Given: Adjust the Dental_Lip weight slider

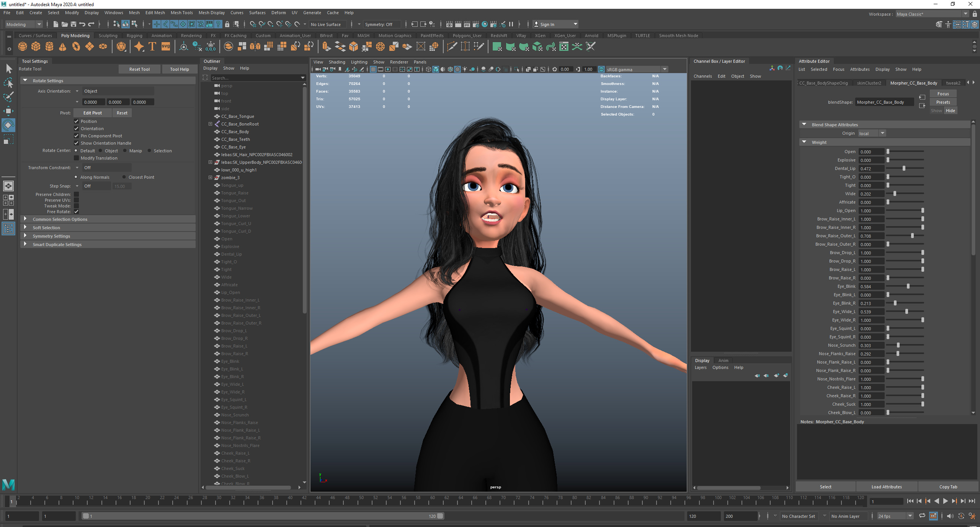Looking at the screenshot, I should pyautogui.click(x=904, y=168).
